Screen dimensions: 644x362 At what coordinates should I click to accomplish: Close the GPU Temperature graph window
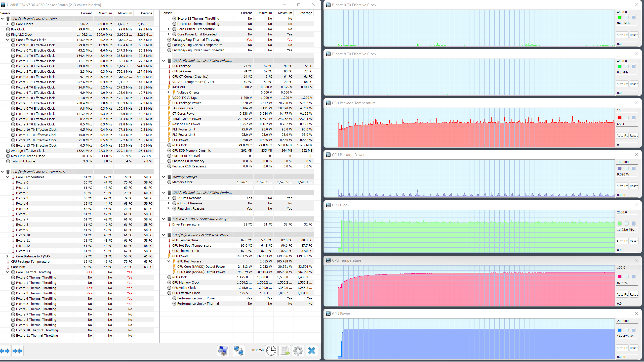pos(636,260)
